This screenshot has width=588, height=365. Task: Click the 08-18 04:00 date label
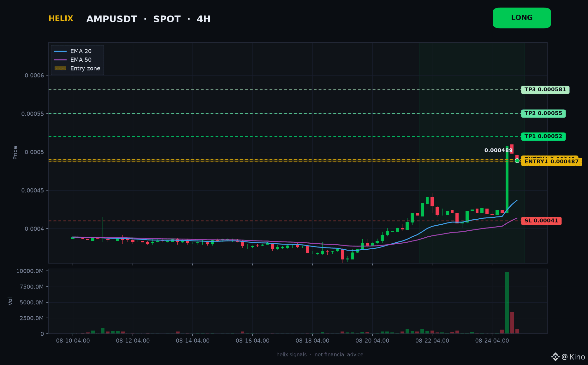tap(312, 341)
